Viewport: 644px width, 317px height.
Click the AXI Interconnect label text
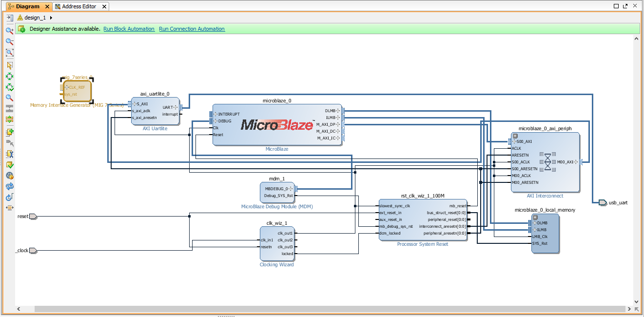pos(545,196)
